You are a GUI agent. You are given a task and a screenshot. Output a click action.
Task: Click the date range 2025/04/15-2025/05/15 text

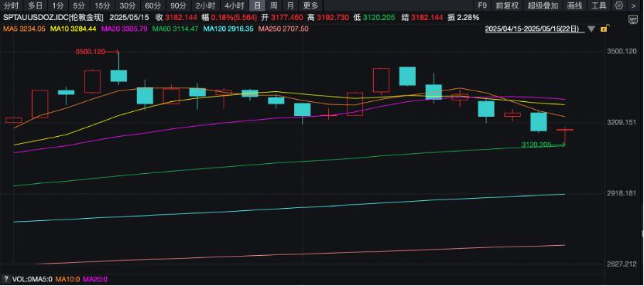coord(533,29)
